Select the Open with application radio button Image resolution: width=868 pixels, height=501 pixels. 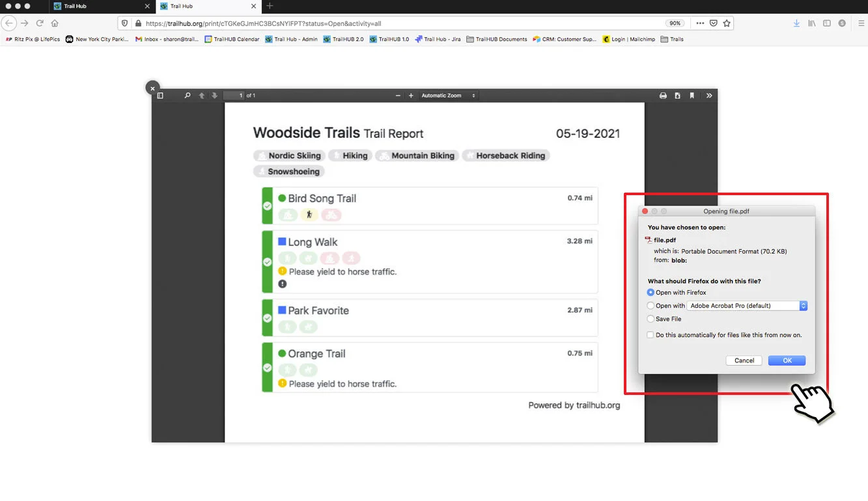(651, 306)
